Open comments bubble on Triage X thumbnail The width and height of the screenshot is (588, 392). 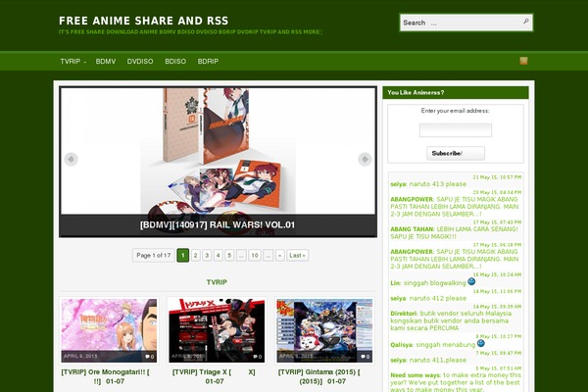tap(257, 357)
